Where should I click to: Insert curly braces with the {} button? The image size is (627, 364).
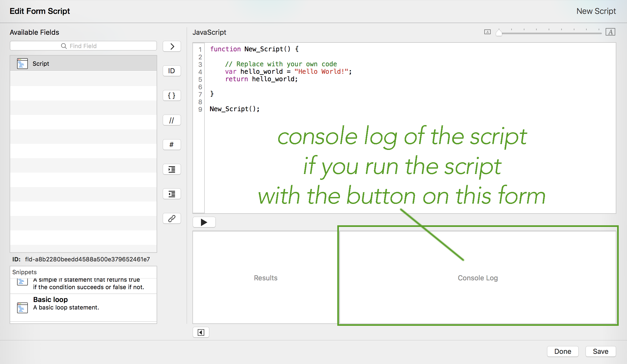coord(172,95)
